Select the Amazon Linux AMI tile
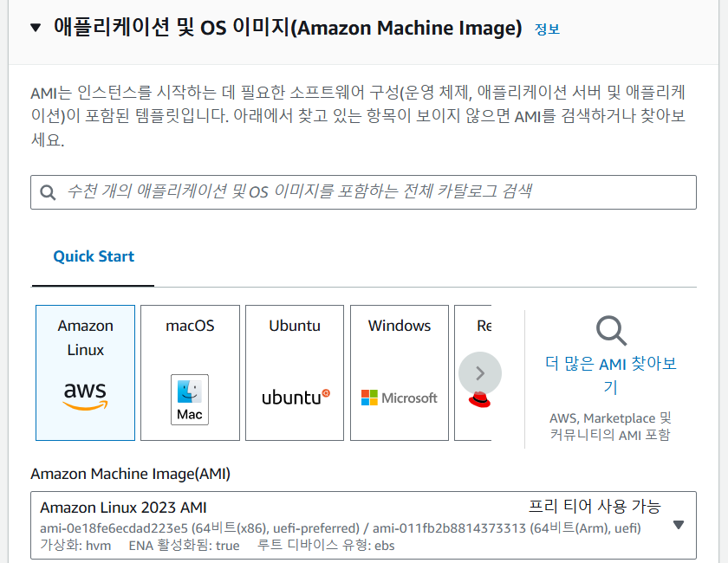Image resolution: width=728 pixels, height=563 pixels. coord(86,372)
